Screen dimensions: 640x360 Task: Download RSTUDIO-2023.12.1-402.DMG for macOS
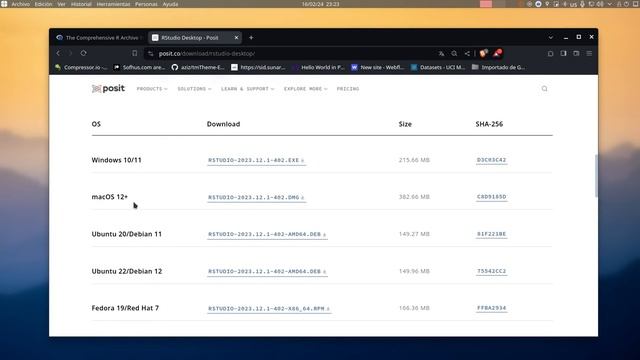256,198
